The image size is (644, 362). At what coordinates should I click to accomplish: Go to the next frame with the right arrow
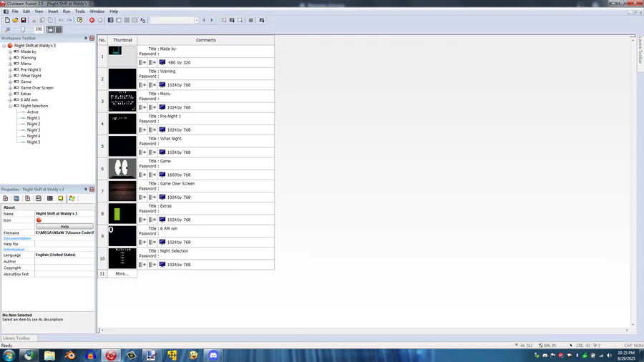pos(212,20)
